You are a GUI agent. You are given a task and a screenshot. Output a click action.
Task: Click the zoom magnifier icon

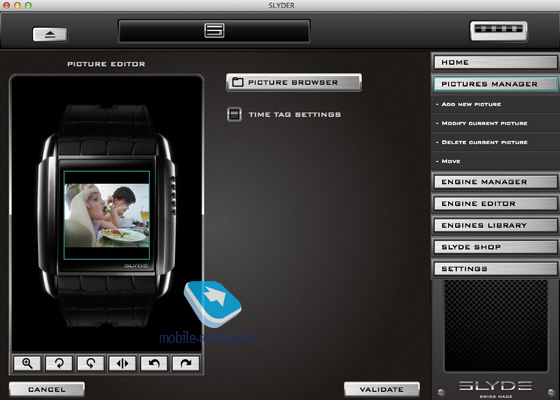[28, 364]
